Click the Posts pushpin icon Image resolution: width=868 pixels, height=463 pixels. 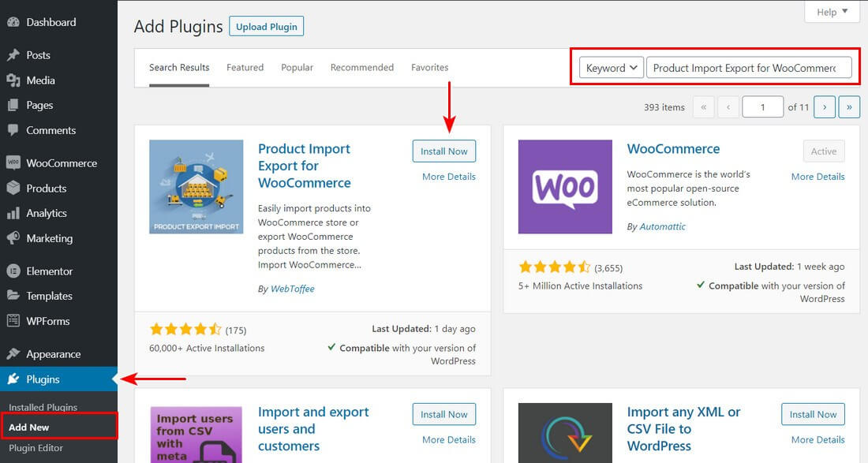point(13,55)
